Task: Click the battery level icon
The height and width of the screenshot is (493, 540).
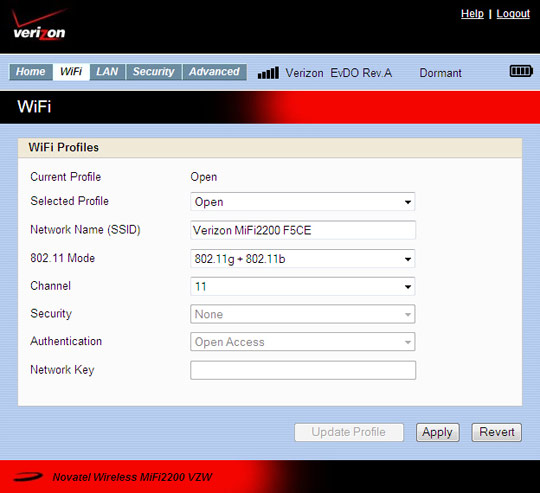Action: tap(521, 71)
